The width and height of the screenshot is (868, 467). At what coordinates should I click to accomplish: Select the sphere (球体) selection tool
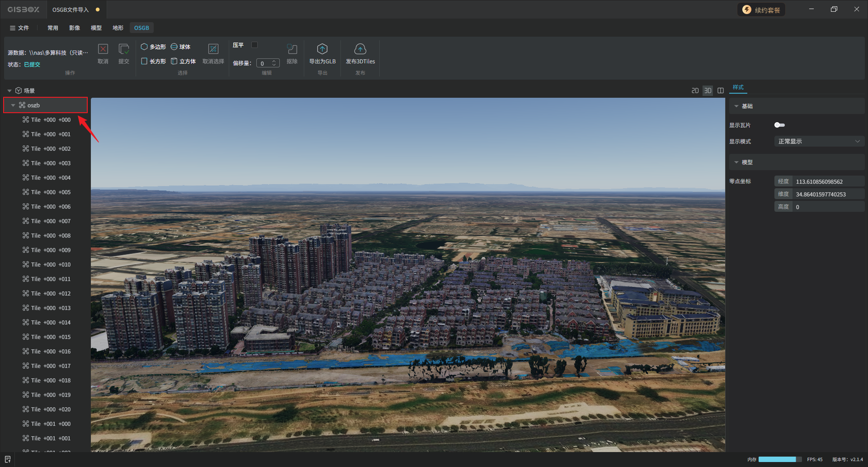point(180,47)
